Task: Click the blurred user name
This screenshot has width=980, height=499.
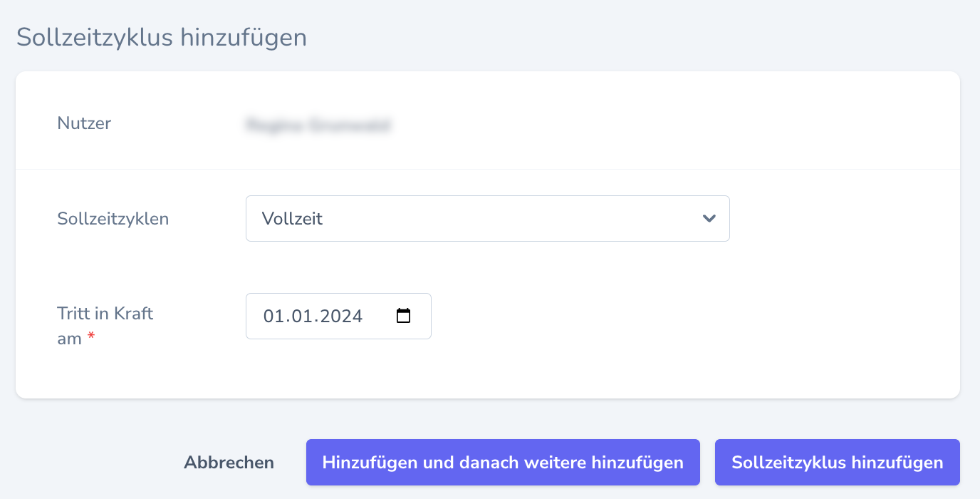Action: click(x=318, y=126)
